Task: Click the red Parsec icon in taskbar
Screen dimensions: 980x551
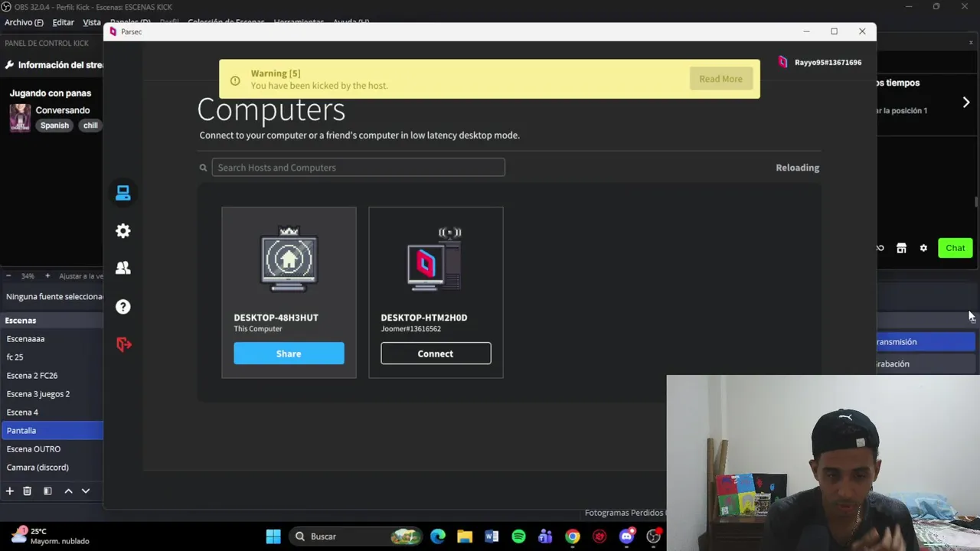Action: tap(599, 536)
